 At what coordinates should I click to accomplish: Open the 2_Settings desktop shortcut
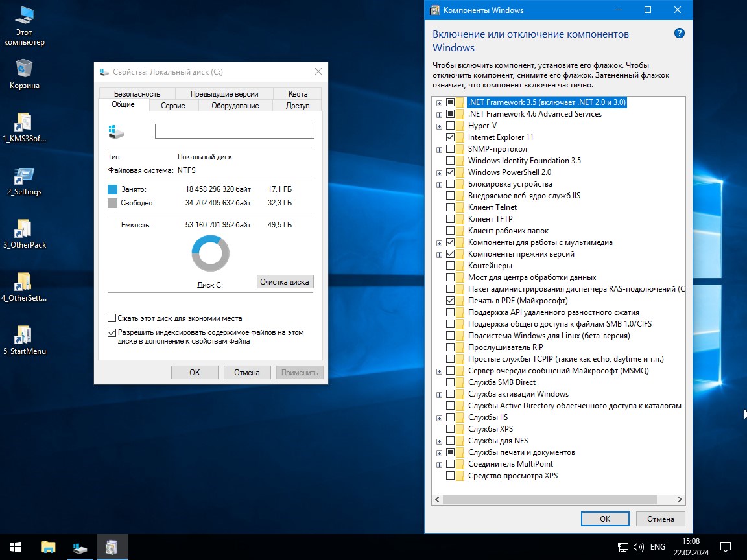coord(24,175)
